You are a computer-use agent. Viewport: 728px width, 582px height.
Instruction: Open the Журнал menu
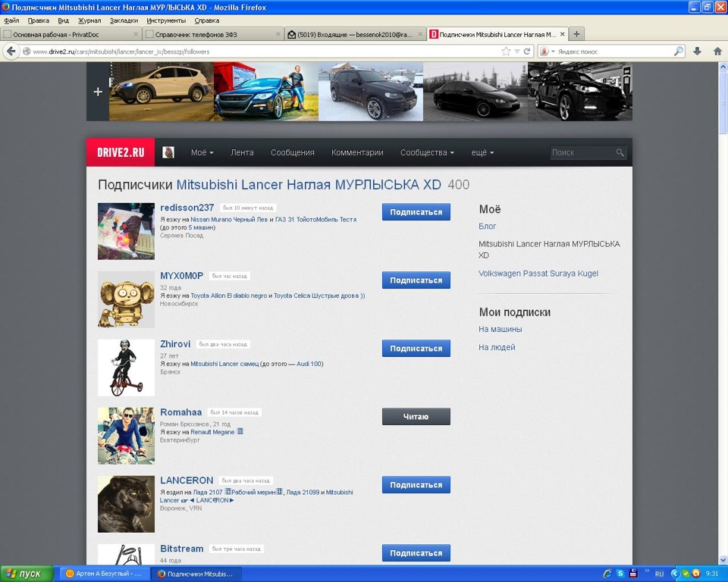pos(89,20)
